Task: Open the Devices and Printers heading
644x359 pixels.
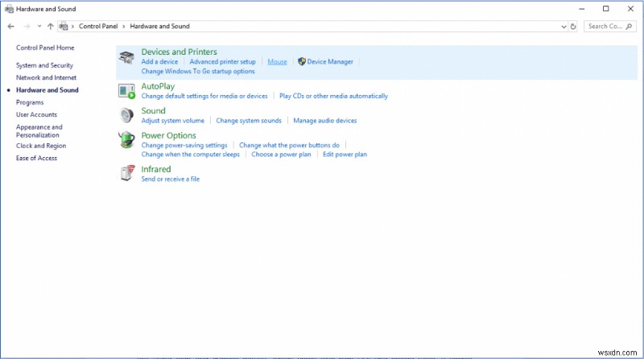Action: (x=179, y=52)
